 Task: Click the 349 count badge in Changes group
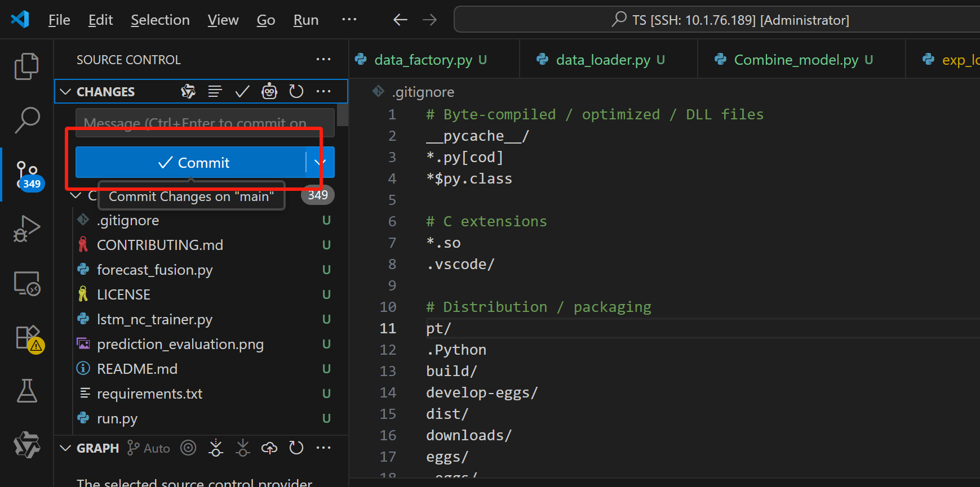click(318, 195)
